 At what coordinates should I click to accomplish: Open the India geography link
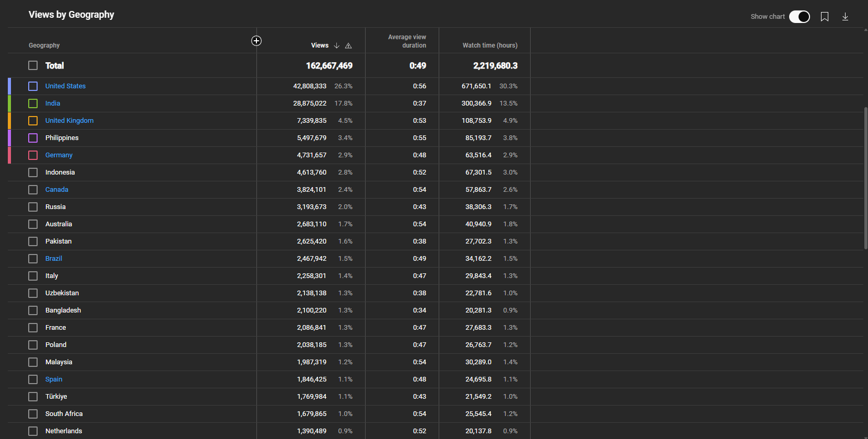pyautogui.click(x=53, y=103)
